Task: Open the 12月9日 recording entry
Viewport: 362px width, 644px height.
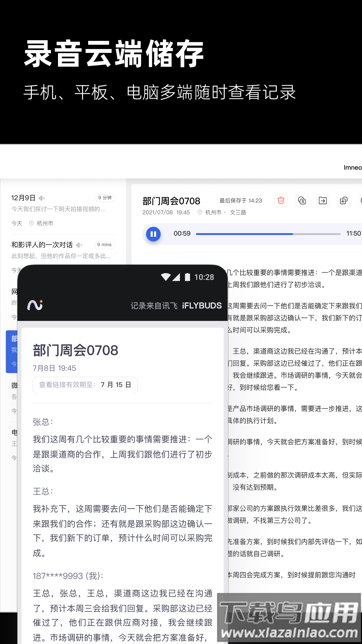Action: pyautogui.click(x=63, y=210)
